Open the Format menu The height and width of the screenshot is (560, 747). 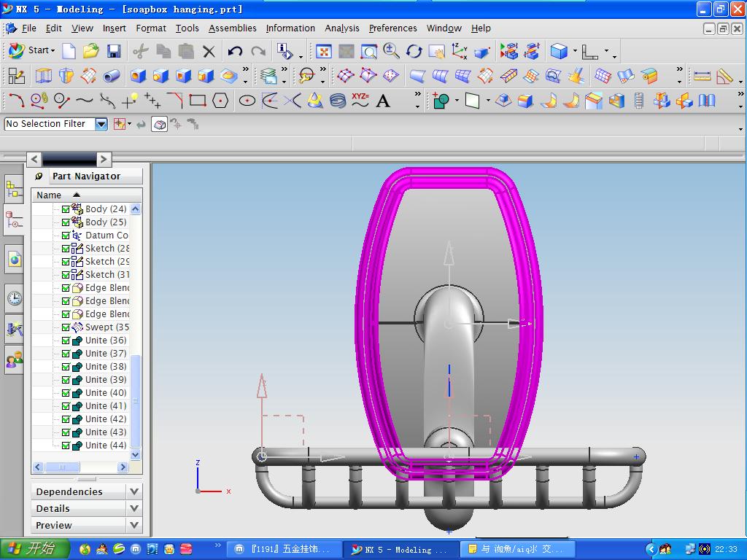[151, 28]
